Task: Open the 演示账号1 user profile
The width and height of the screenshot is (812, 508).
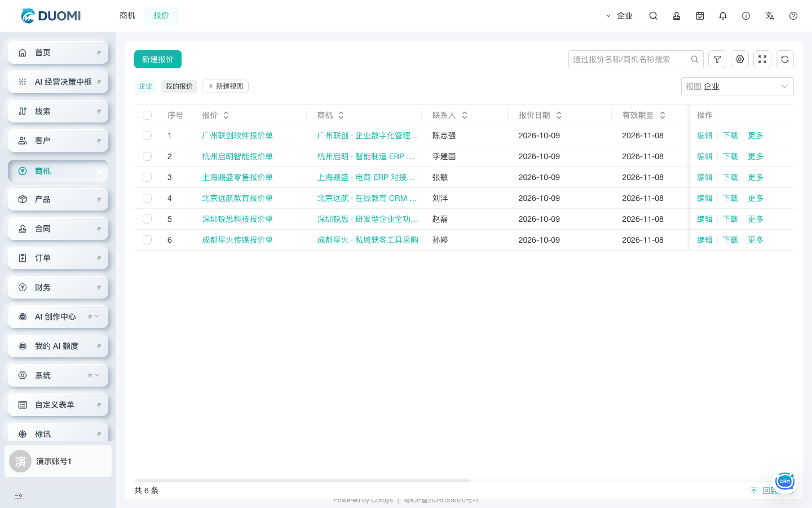Action: (x=58, y=461)
